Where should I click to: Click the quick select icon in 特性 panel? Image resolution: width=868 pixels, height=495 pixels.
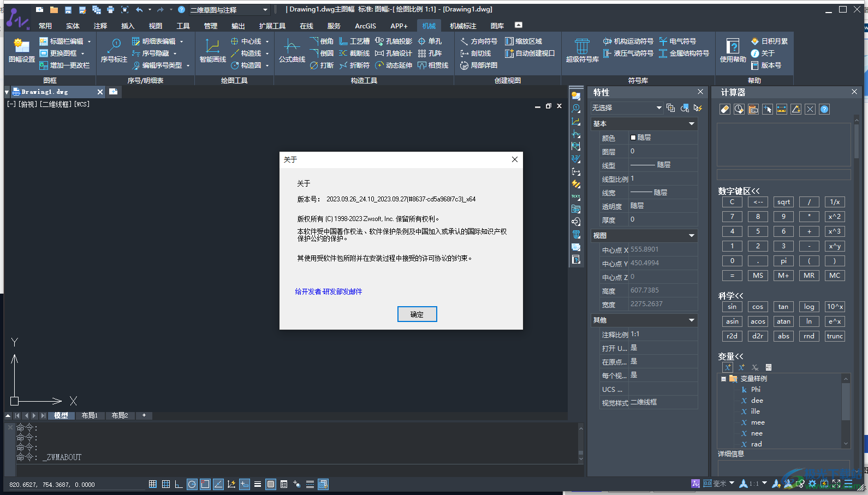698,108
